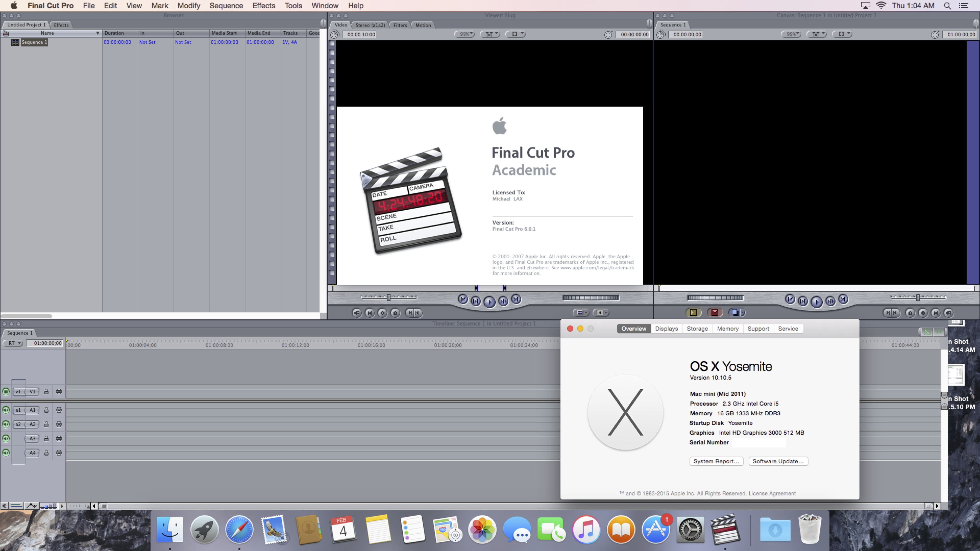The width and height of the screenshot is (980, 551).
Task: Select track height control in Timeline
Action: pyautogui.click(x=49, y=506)
